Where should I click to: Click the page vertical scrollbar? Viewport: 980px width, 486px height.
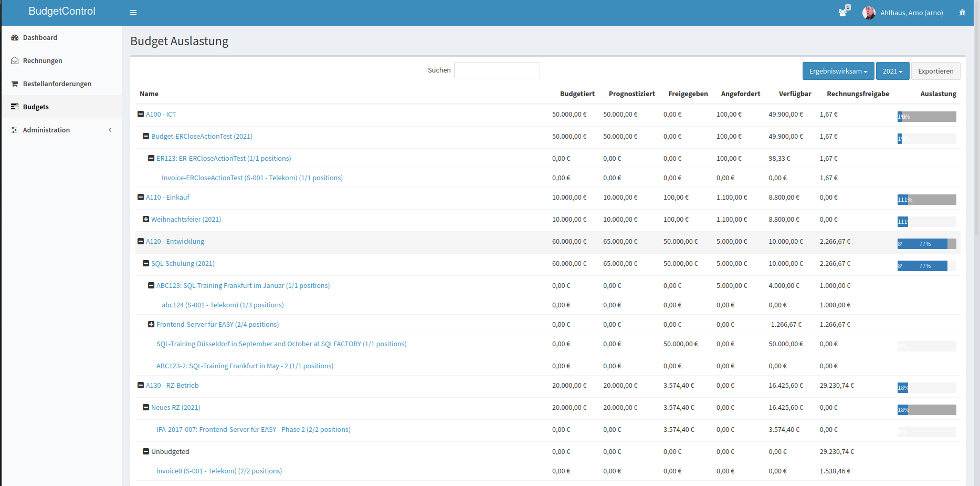click(977, 118)
